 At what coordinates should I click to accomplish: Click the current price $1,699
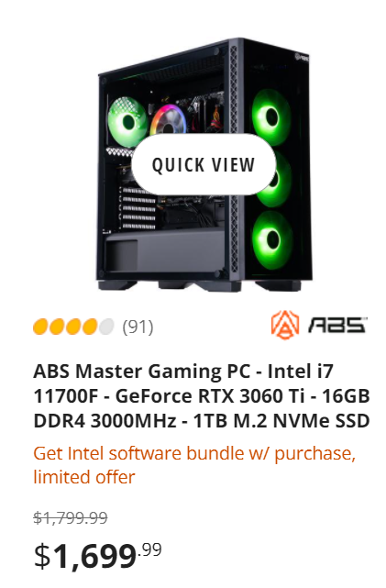click(85, 557)
